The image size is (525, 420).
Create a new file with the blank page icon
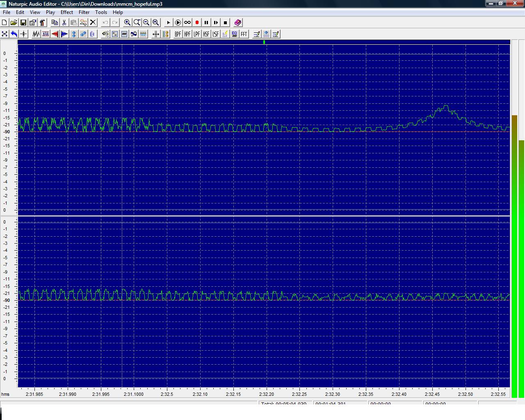[x=5, y=23]
